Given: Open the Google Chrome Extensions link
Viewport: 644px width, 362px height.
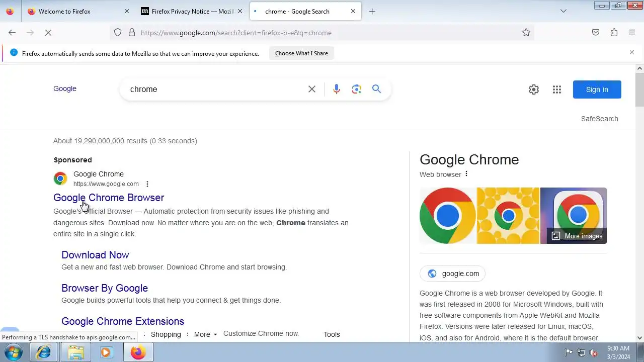Looking at the screenshot, I should pyautogui.click(x=123, y=321).
